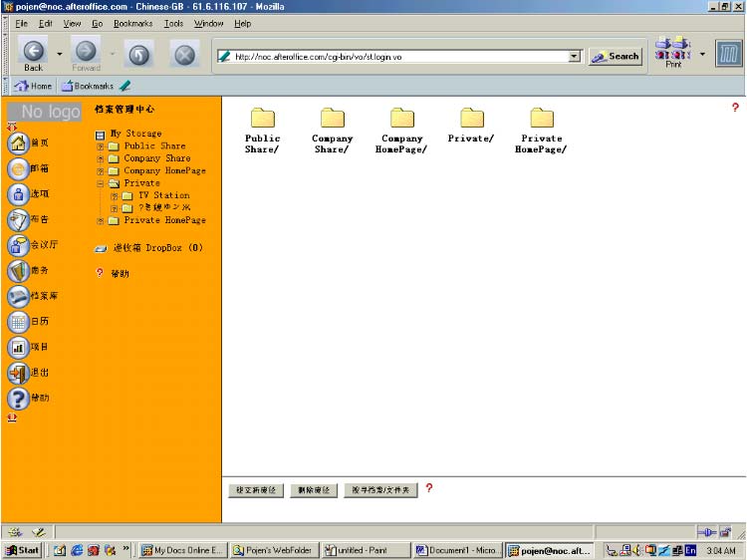Switch to untitled - Paint taskbar window
The width and height of the screenshot is (747, 560).
pos(365,550)
